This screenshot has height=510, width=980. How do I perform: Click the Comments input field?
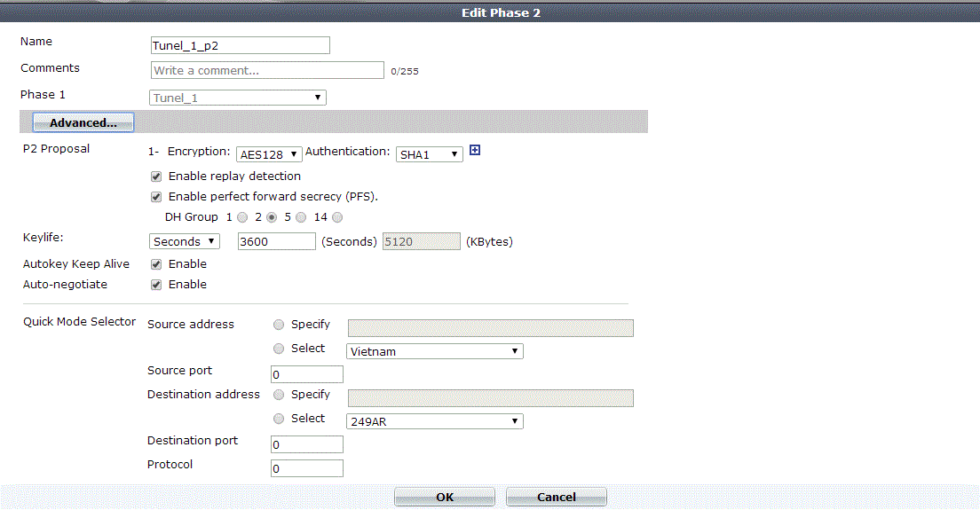click(x=267, y=70)
